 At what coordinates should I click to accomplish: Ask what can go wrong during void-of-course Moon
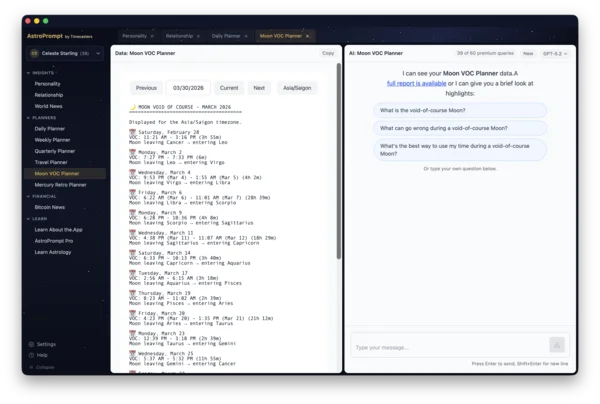tap(460, 128)
